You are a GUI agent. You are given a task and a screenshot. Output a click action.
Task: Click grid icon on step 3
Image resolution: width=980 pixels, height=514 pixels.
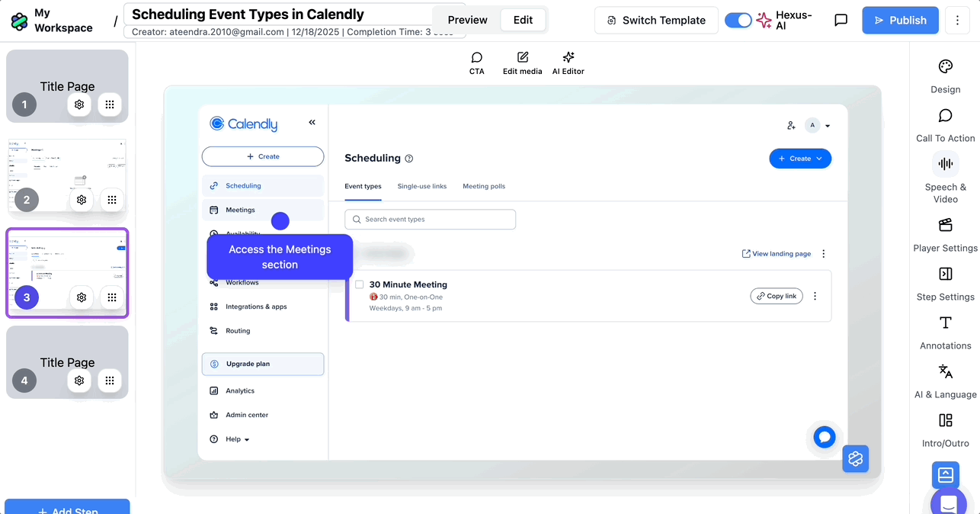[112, 297]
